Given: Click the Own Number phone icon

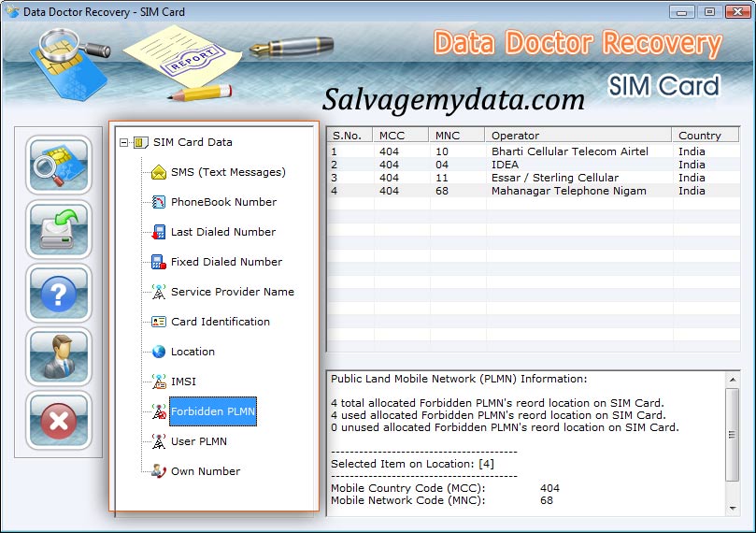Looking at the screenshot, I should 159,471.
